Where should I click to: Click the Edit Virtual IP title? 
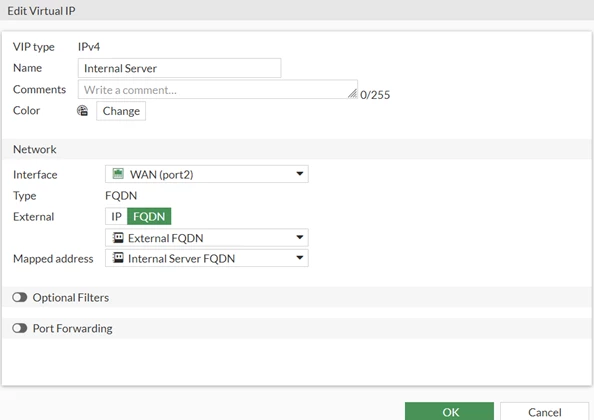[x=41, y=11]
